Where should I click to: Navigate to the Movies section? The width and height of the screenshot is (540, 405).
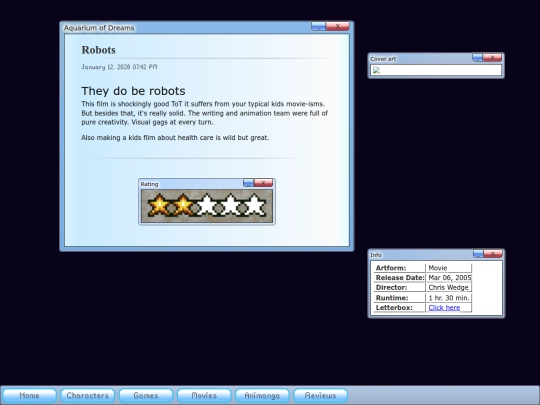(204, 395)
